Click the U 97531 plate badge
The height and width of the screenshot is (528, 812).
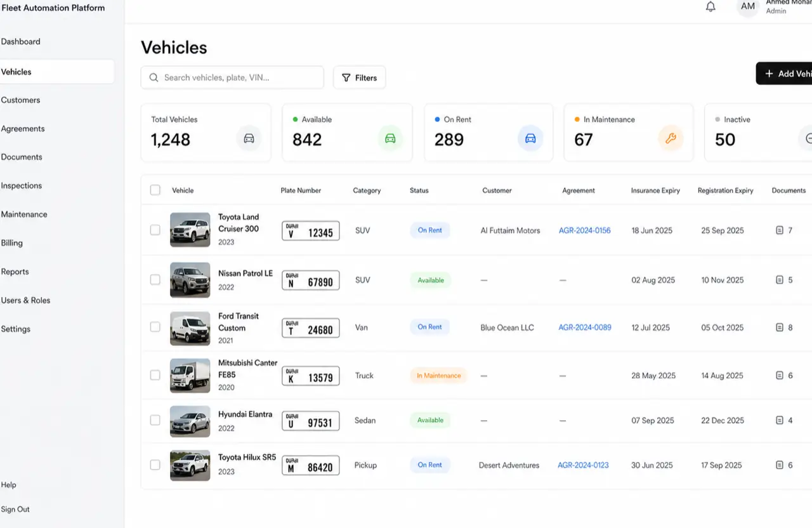coord(311,421)
